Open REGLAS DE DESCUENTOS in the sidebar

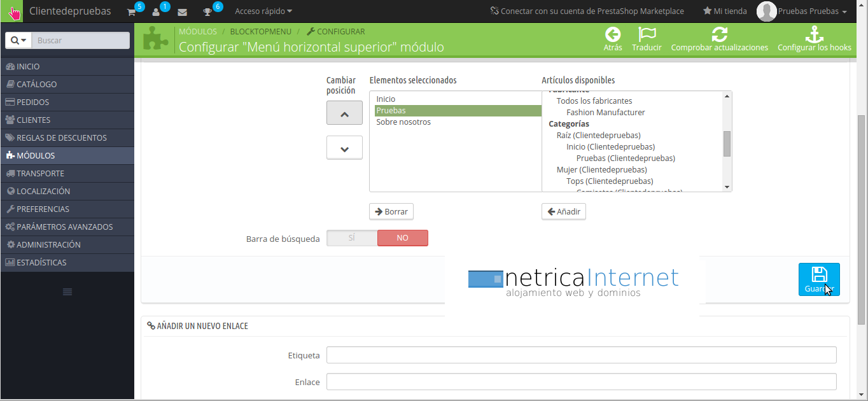point(67,137)
